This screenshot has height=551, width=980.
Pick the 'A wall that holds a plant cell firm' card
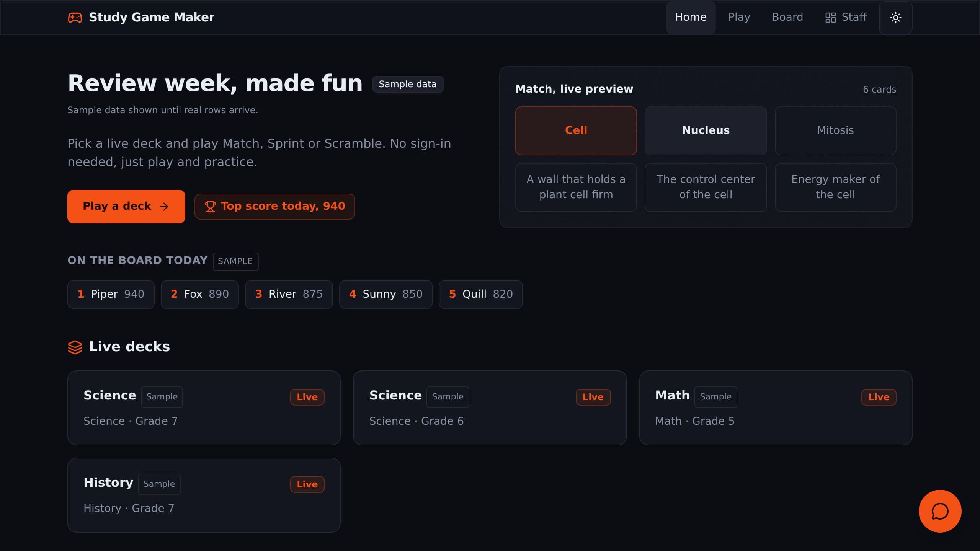[x=576, y=187]
